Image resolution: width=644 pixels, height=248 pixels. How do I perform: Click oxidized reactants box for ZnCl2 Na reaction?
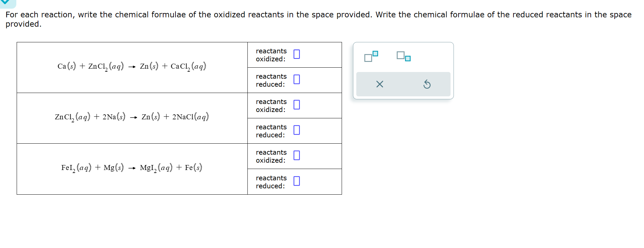point(296,105)
